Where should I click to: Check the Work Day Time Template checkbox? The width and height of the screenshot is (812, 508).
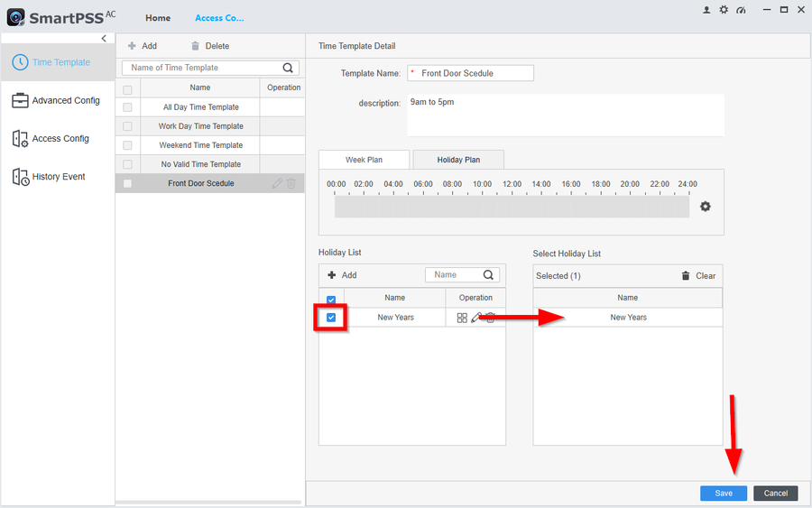127,126
